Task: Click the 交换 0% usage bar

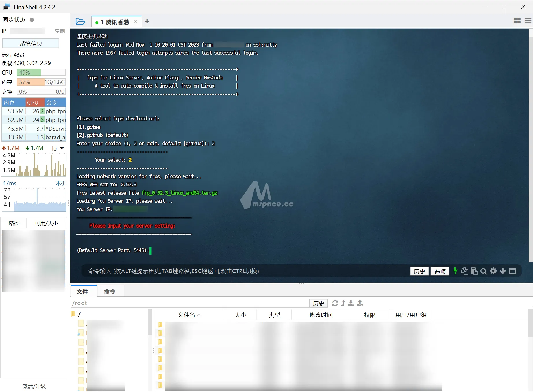Action: click(x=41, y=92)
